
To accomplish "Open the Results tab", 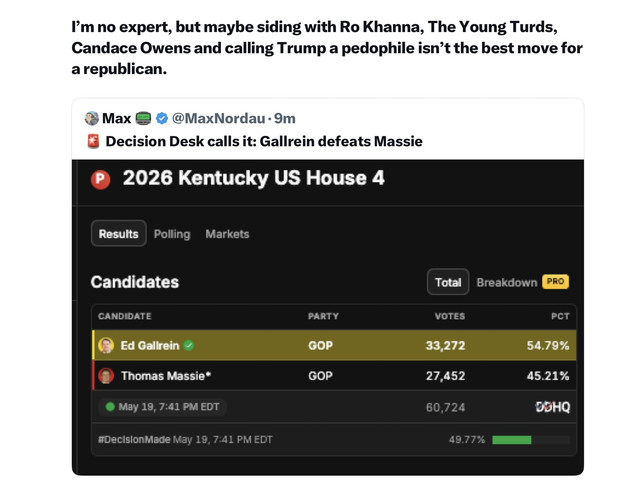I will [118, 234].
